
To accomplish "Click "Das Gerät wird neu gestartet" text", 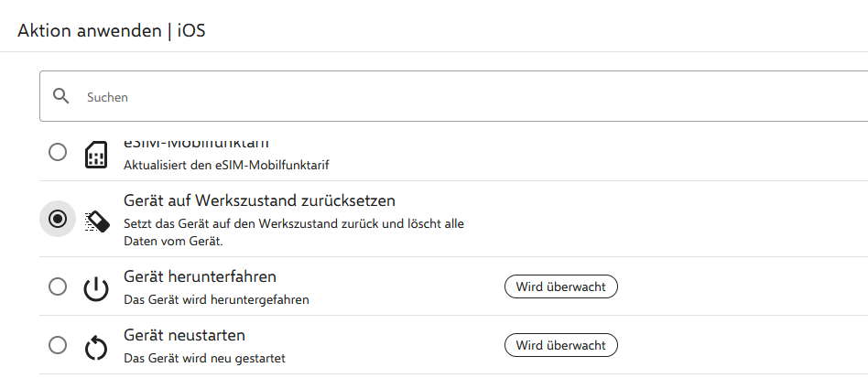I will [204, 359].
